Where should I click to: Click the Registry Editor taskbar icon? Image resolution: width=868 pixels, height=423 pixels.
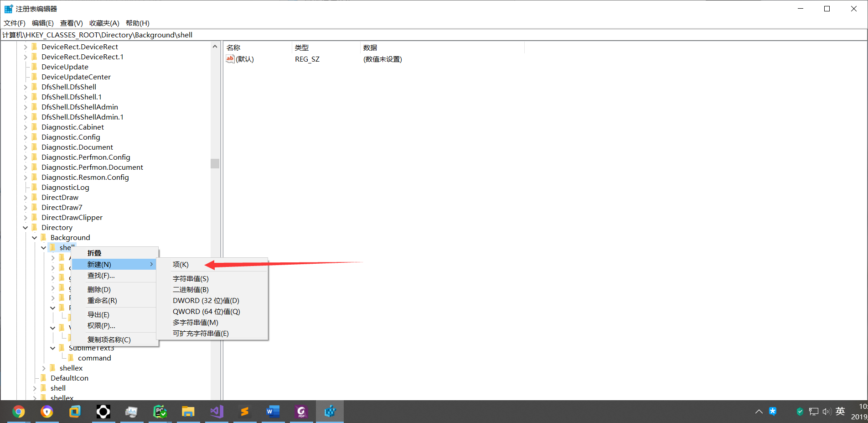330,412
